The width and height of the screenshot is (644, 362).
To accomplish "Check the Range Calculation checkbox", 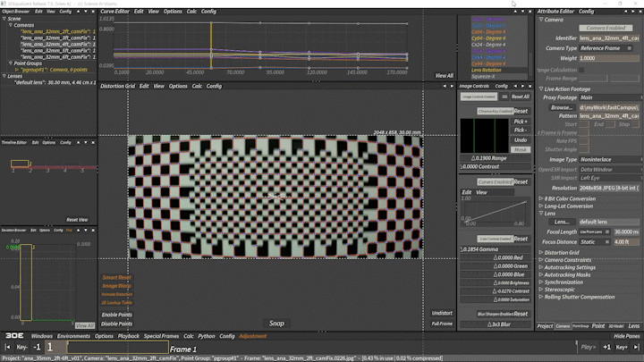I will click(581, 71).
